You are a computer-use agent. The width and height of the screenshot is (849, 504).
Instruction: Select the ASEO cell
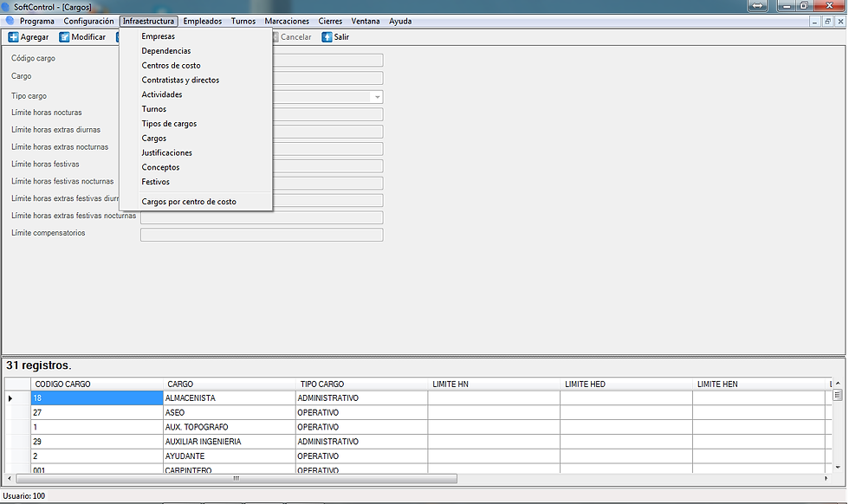(229, 413)
